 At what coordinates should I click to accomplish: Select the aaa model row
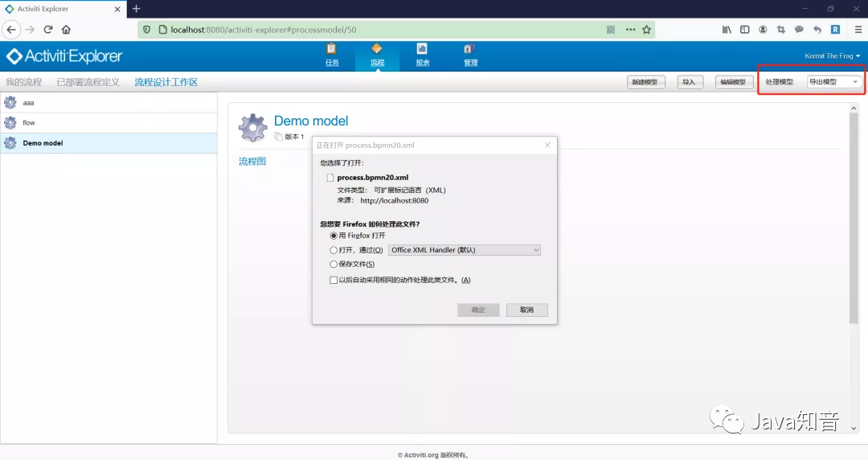coord(108,102)
